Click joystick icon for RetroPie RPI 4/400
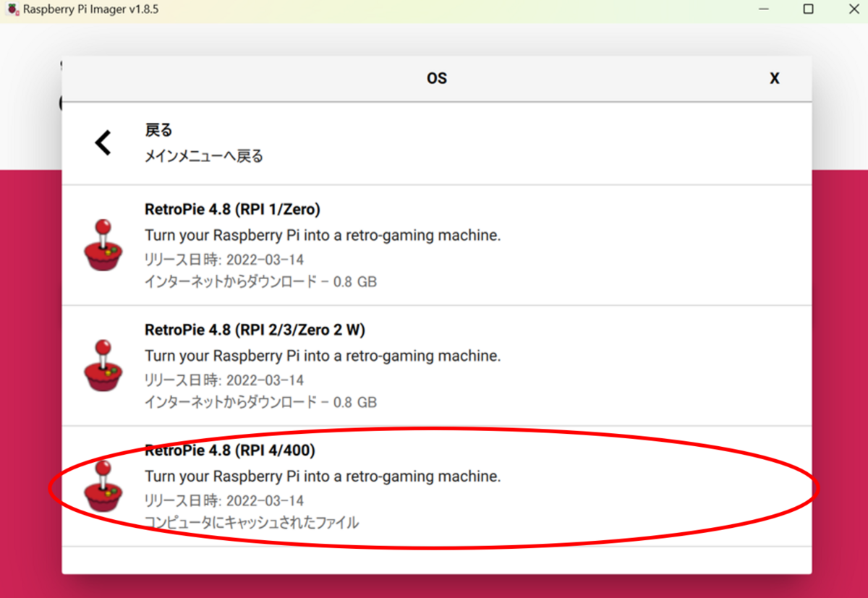The image size is (868, 598). click(103, 487)
